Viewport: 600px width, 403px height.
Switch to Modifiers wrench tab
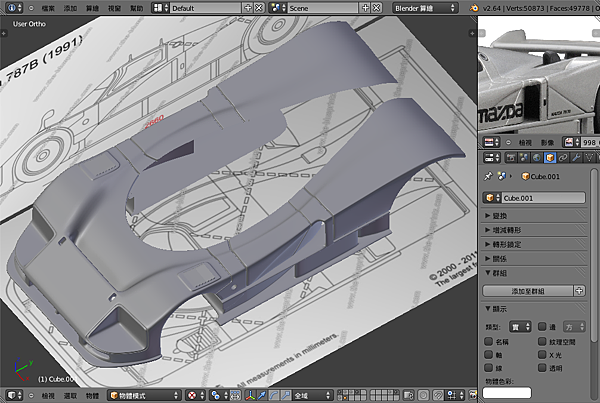pyautogui.click(x=576, y=157)
